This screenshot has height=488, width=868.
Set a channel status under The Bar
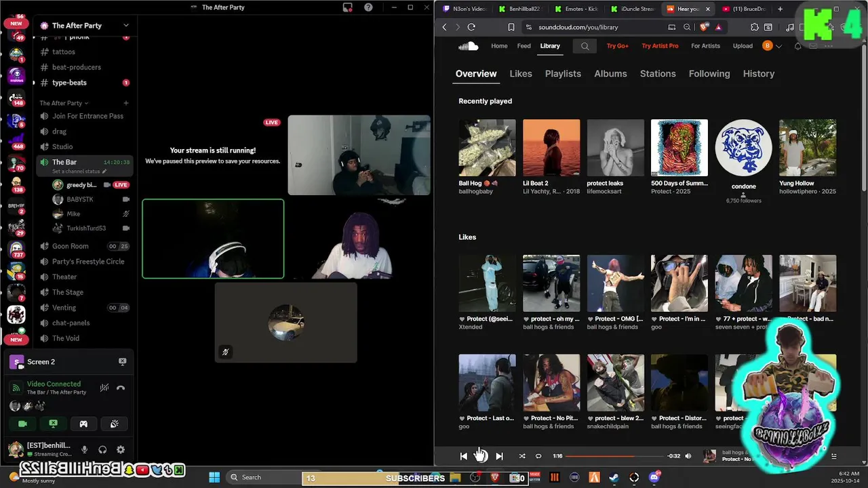pyautogui.click(x=79, y=171)
